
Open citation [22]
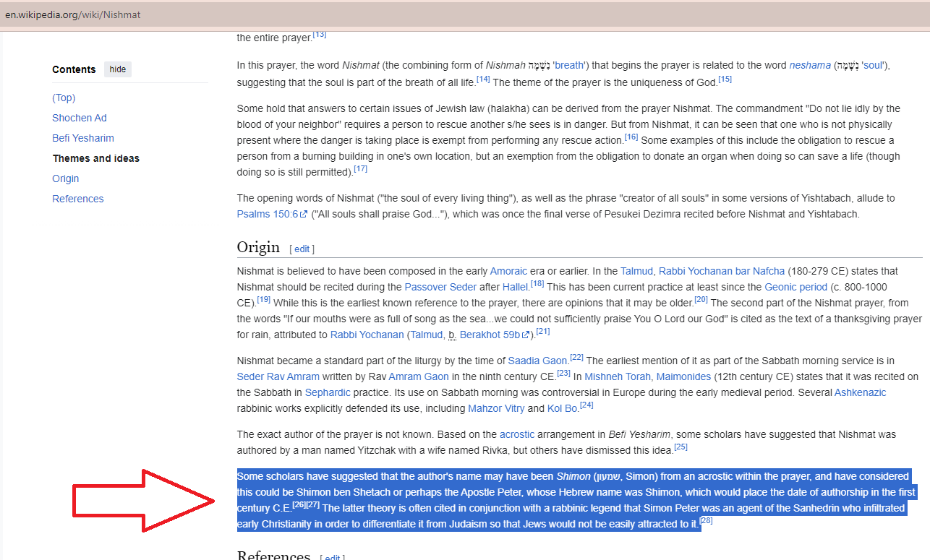(576, 358)
